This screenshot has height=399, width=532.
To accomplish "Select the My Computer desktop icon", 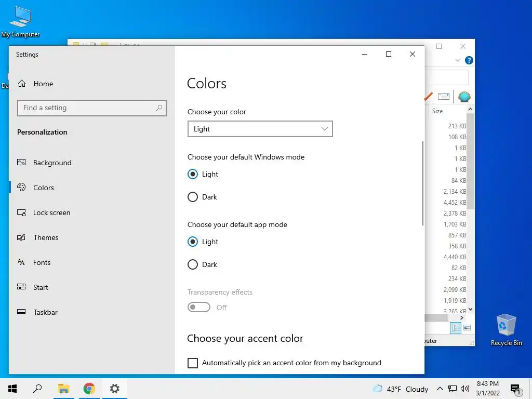I will [20, 21].
